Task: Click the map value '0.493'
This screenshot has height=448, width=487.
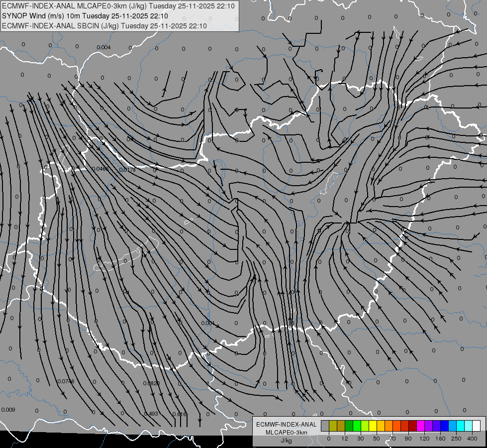Action: pyautogui.click(x=151, y=414)
